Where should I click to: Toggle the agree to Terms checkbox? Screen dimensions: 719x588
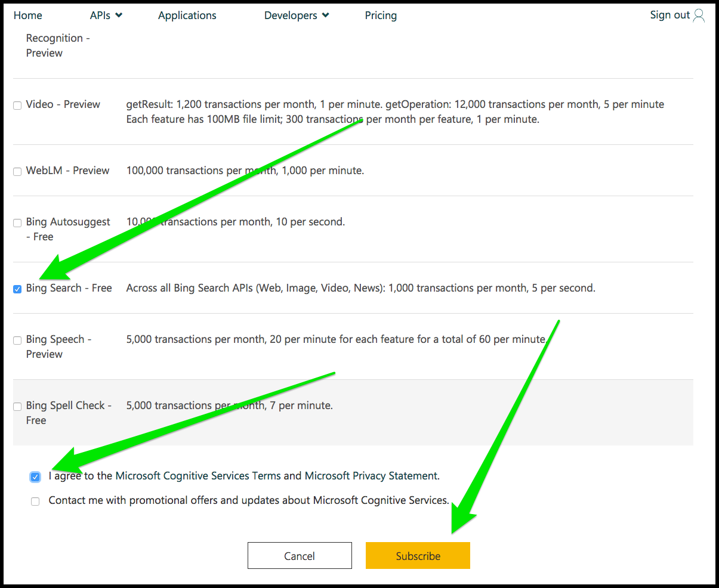click(35, 476)
